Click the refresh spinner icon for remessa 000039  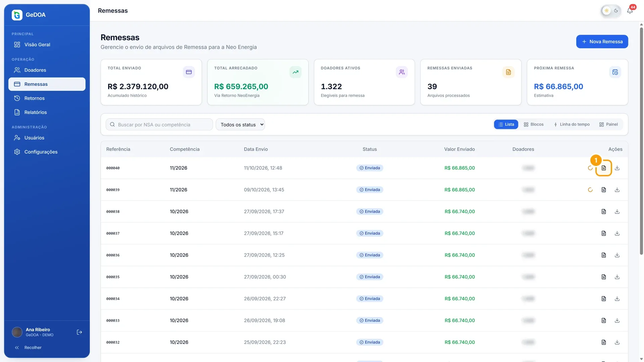pos(590,190)
